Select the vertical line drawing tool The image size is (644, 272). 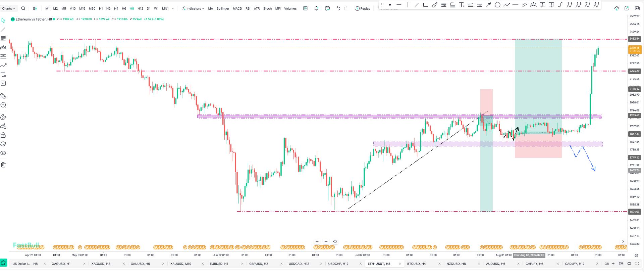[408, 5]
